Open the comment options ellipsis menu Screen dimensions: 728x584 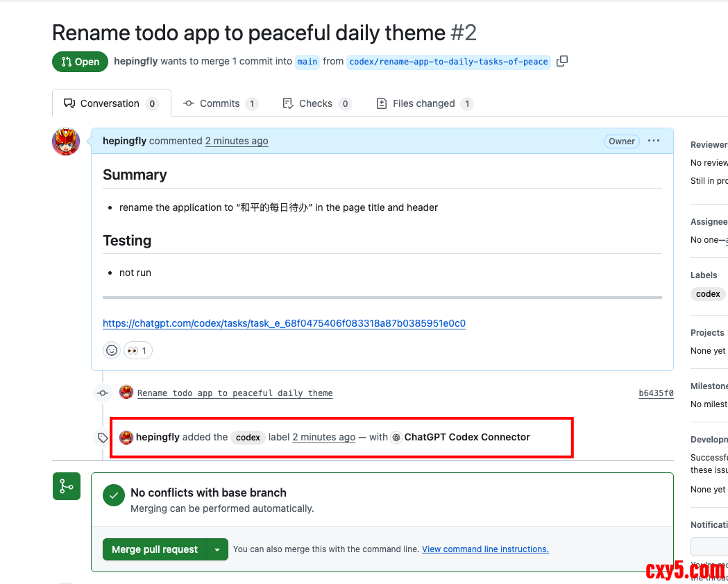(654, 141)
